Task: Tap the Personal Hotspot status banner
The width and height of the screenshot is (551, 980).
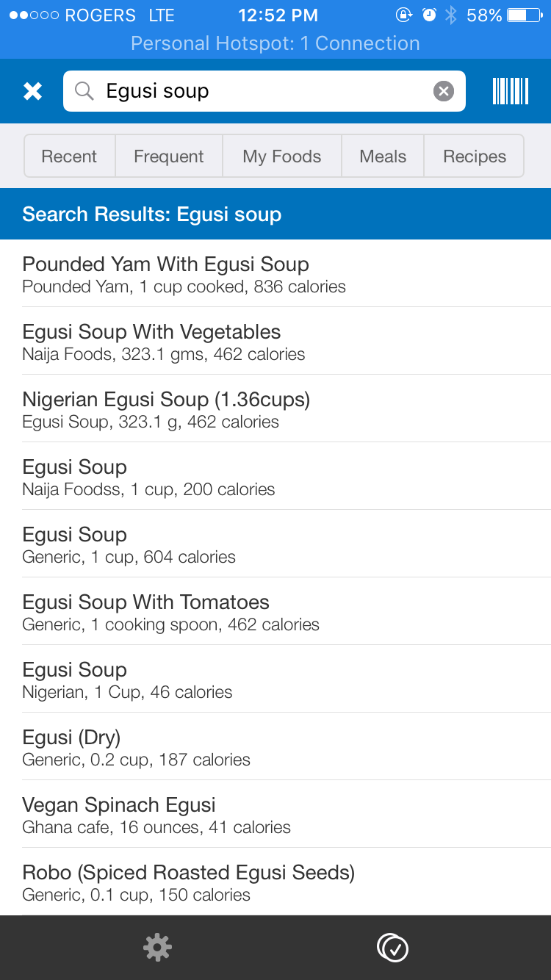Action: coord(275,43)
